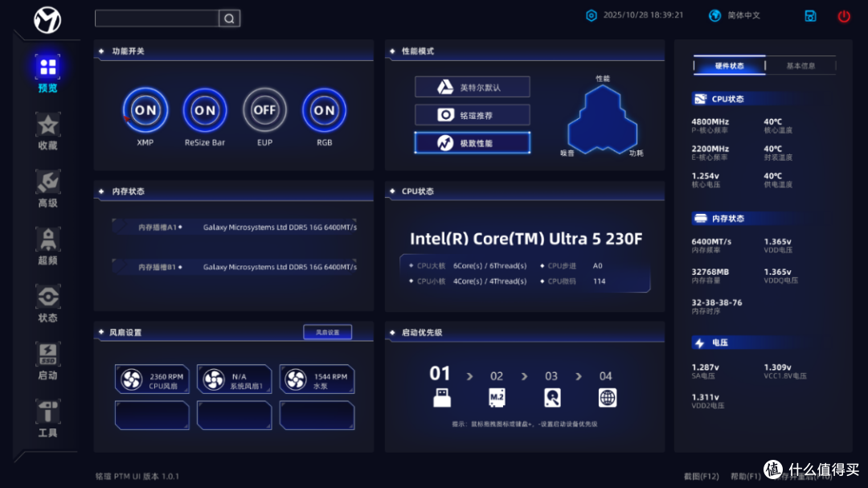Open the 高级 advanced icon in sidebar
The height and width of the screenshot is (488, 868).
(x=47, y=182)
